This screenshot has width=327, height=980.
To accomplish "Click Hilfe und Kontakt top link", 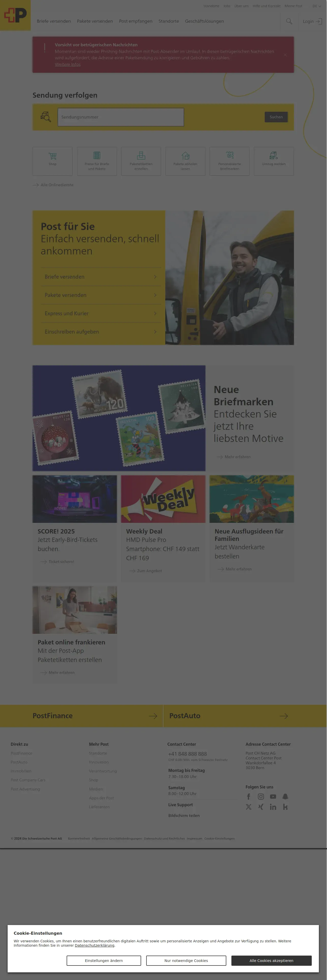I will coord(266,6).
